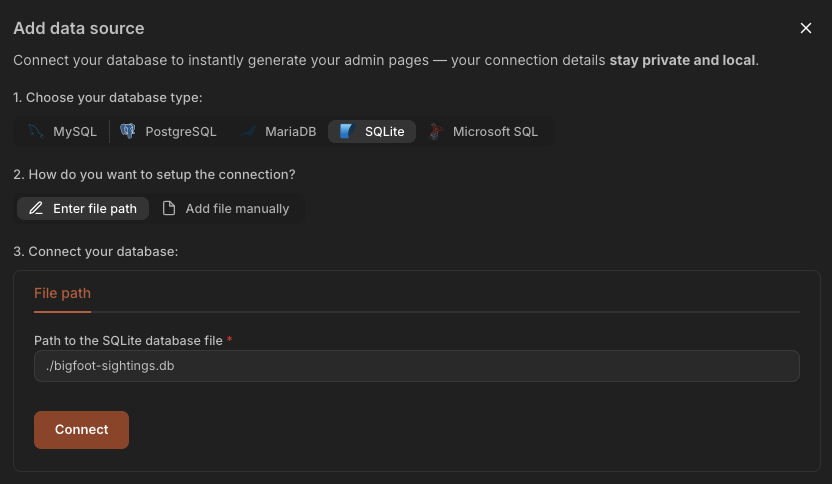
Task: Click the document icon for Add file manually
Action: pos(169,208)
